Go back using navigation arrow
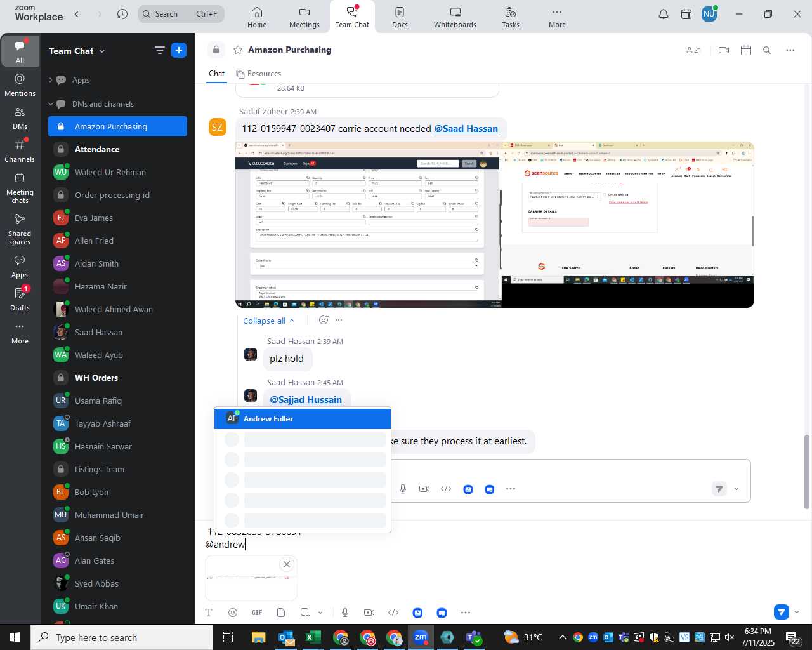This screenshot has width=812, height=650. 77,14
